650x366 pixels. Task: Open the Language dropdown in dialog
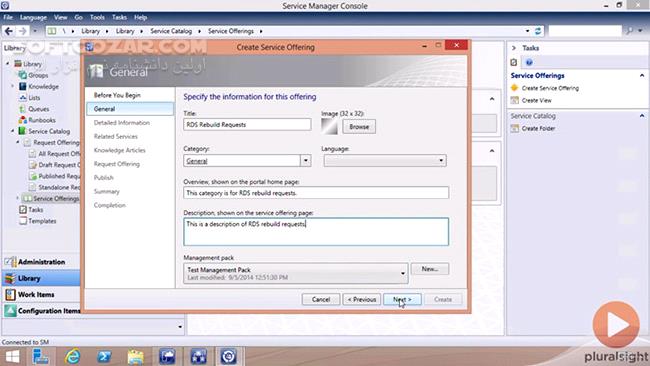[x=385, y=160]
